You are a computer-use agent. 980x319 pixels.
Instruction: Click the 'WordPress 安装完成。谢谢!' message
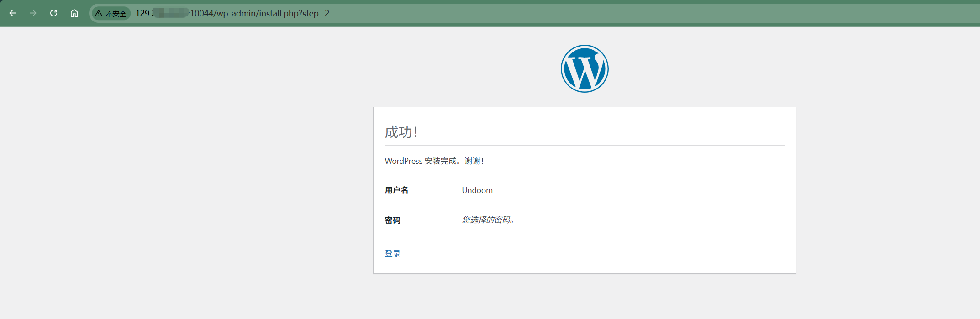click(x=434, y=161)
